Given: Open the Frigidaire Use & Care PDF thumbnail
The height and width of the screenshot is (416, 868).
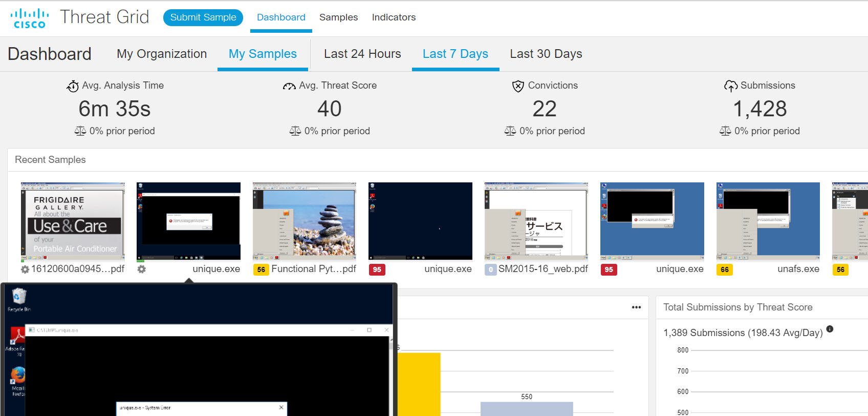Looking at the screenshot, I should pos(73,221).
